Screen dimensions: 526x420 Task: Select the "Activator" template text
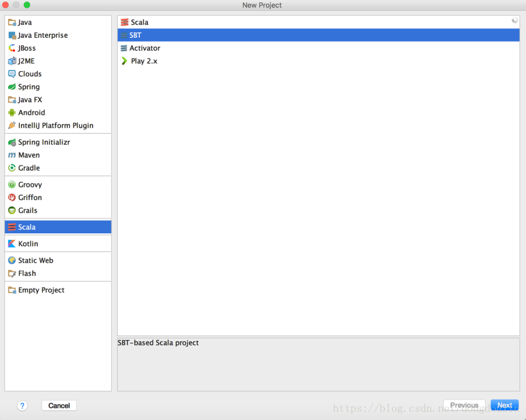145,48
